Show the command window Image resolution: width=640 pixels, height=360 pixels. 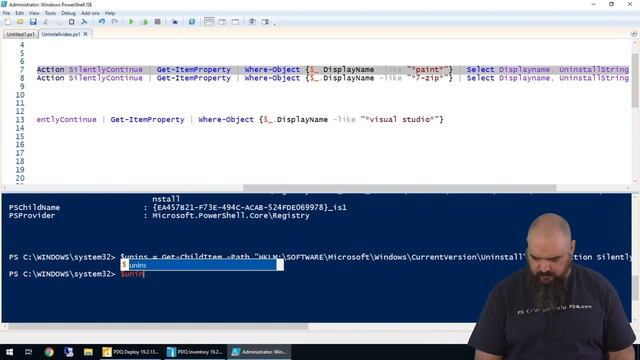(252, 22)
